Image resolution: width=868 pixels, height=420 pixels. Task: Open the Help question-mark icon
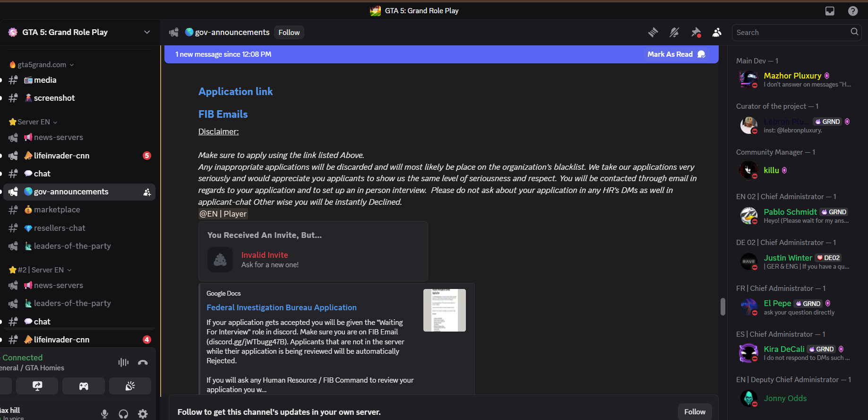(x=853, y=11)
